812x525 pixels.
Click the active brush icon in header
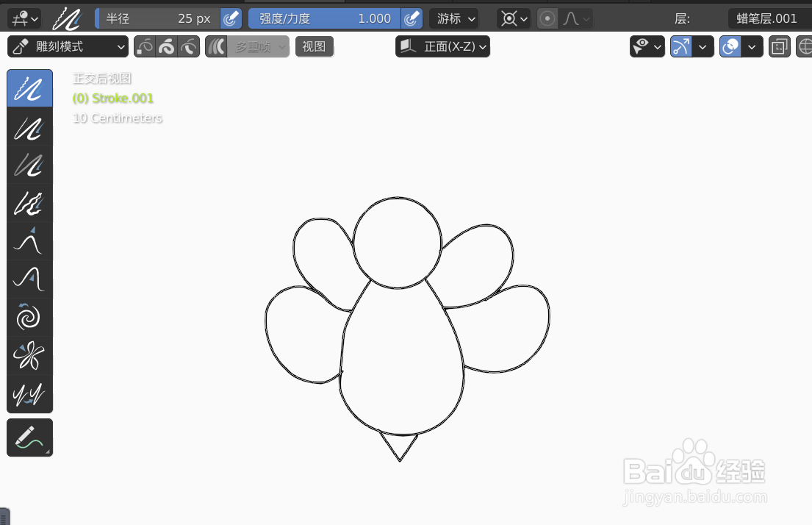click(x=68, y=18)
